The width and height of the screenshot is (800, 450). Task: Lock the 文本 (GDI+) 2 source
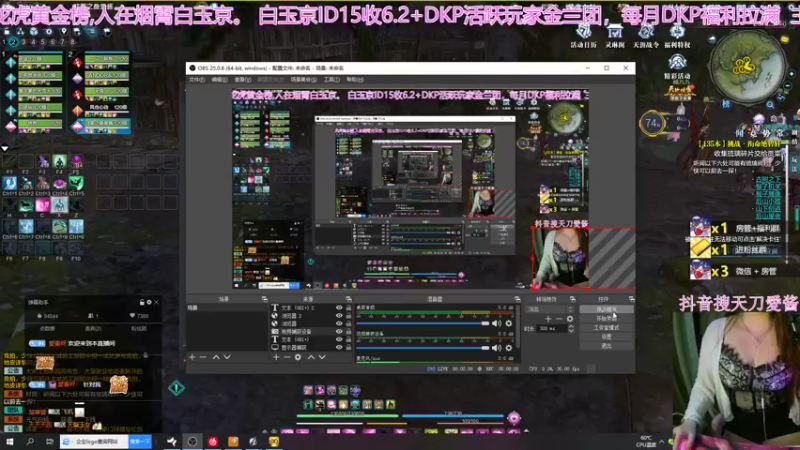coord(348,308)
